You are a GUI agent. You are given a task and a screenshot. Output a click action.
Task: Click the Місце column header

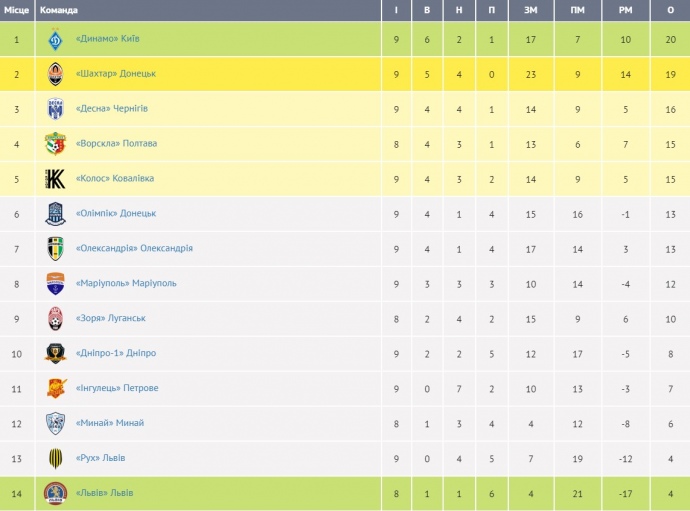17,10
